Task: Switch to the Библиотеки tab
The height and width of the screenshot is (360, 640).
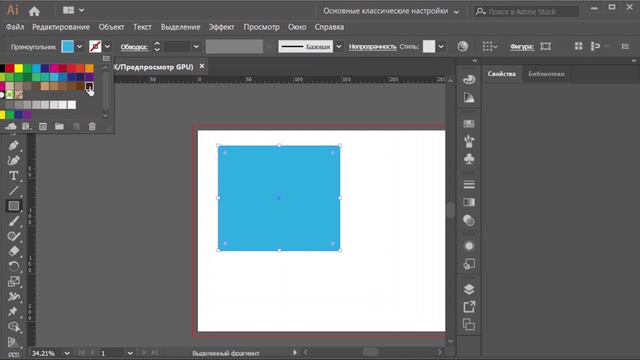Action: tap(546, 74)
